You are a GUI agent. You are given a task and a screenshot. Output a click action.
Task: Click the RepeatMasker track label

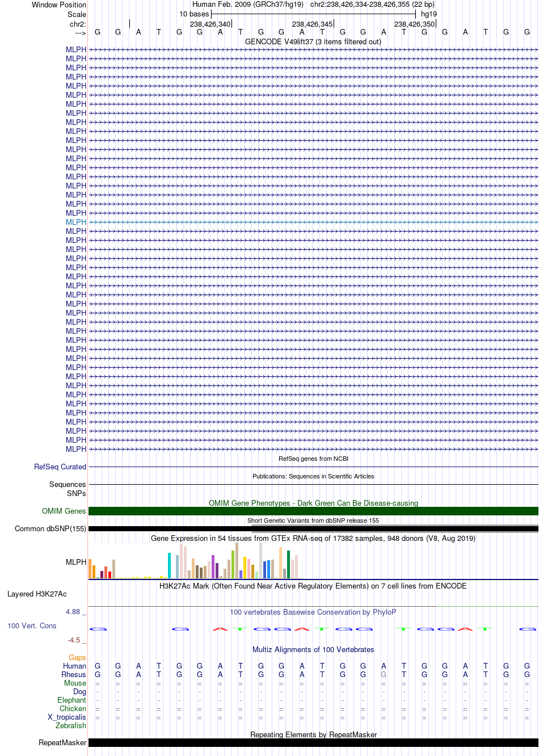pyautogui.click(x=62, y=742)
